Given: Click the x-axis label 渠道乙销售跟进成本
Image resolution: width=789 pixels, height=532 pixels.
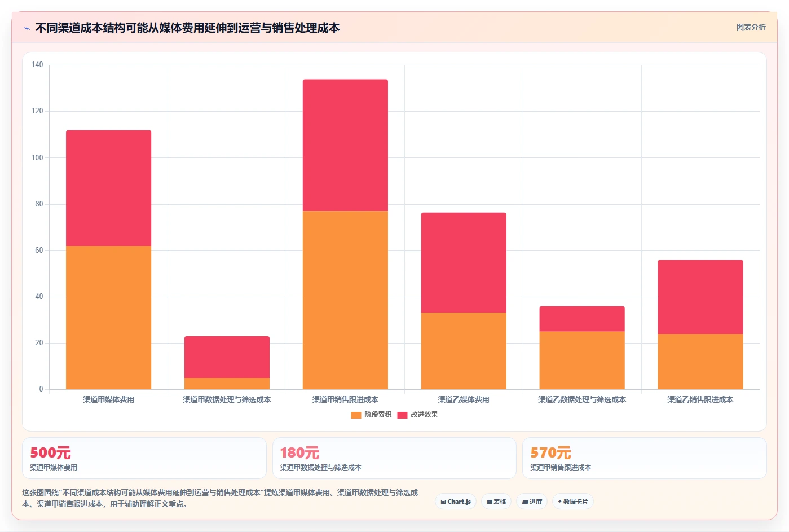Looking at the screenshot, I should pos(700,399).
